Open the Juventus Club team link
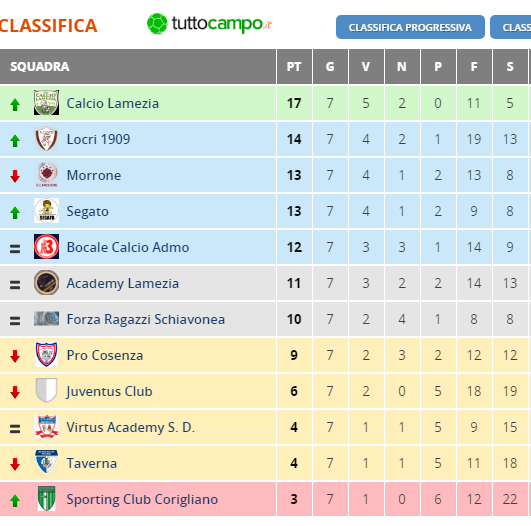Screen dimensions: 531x526 tap(109, 391)
